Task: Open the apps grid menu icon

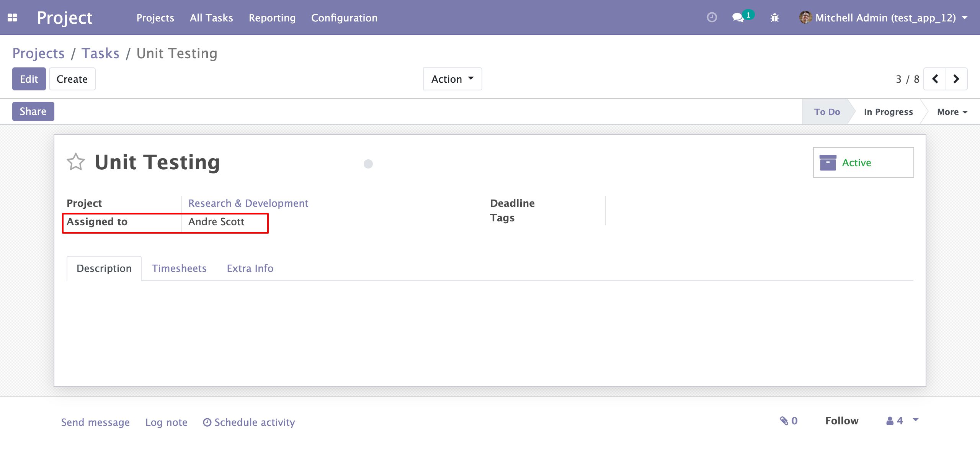Action: (x=12, y=18)
